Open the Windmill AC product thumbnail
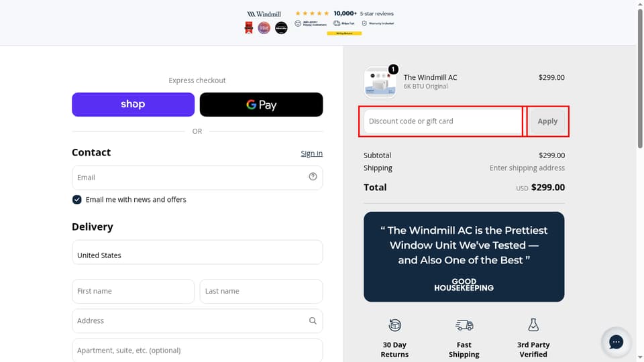 380,82
